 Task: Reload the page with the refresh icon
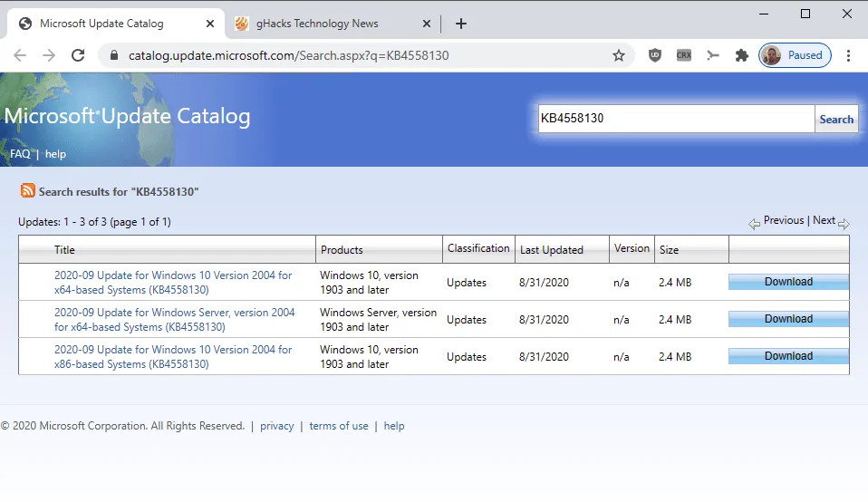pyautogui.click(x=78, y=55)
